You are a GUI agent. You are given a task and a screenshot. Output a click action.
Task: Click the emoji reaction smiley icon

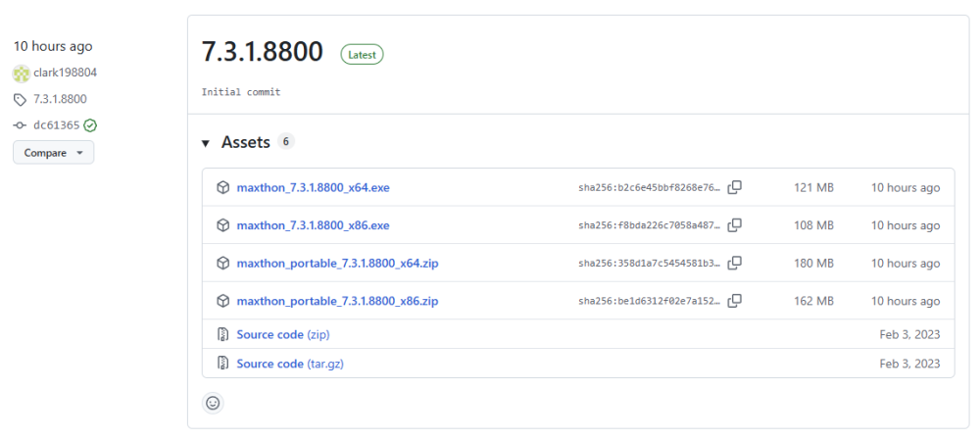(x=213, y=402)
